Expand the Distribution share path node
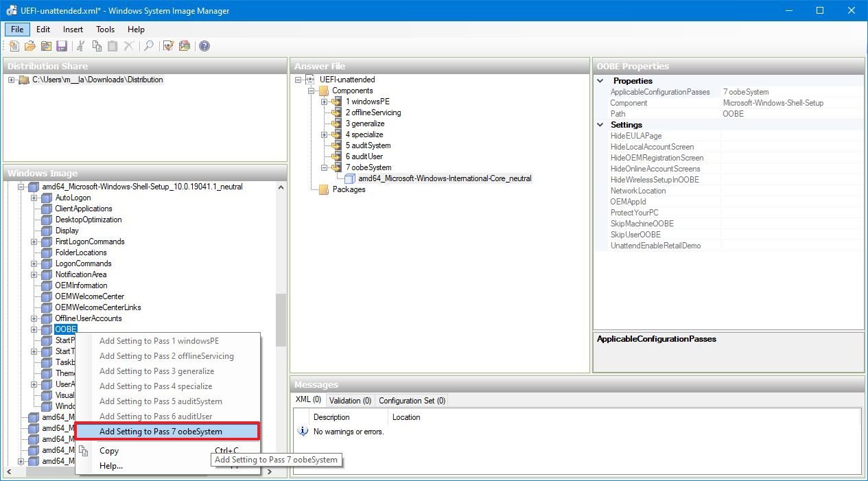The height and width of the screenshot is (481, 868). pos(11,80)
